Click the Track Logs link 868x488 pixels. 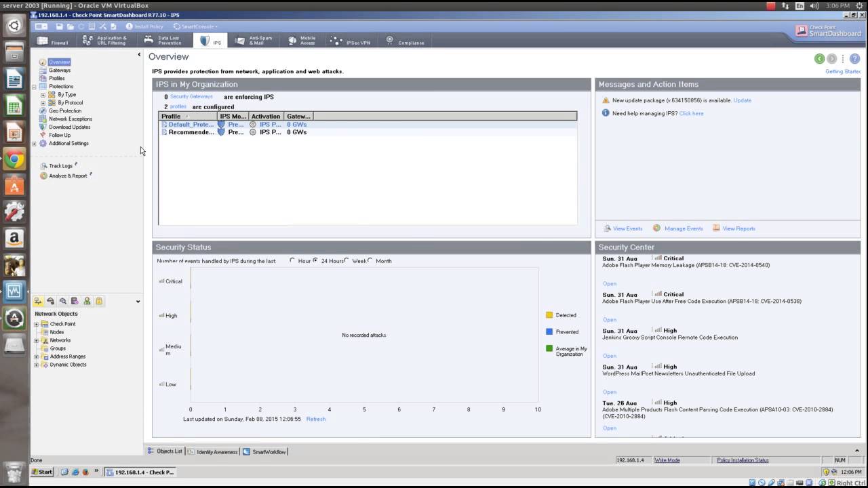[60, 166]
